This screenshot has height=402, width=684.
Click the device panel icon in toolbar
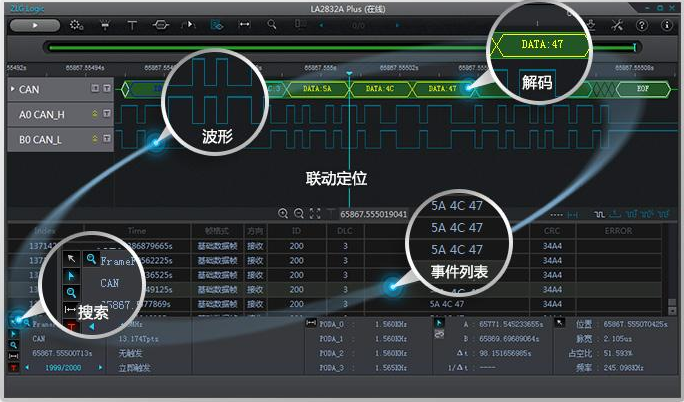click(300, 24)
